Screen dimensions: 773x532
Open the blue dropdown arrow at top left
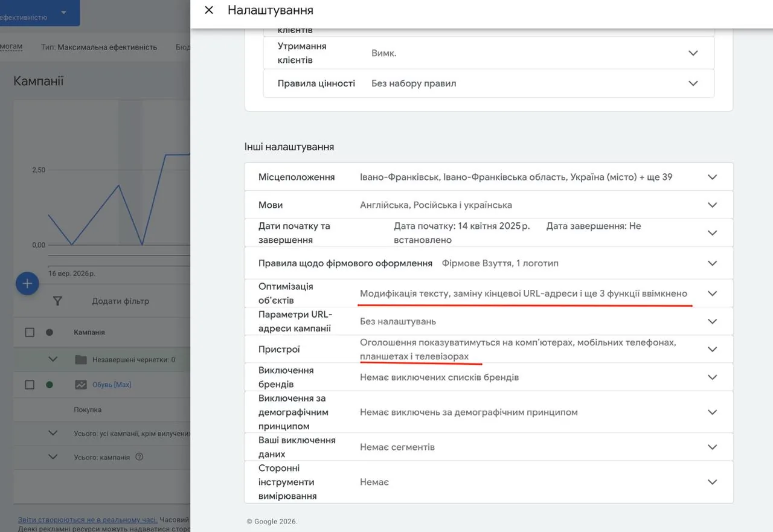click(64, 13)
